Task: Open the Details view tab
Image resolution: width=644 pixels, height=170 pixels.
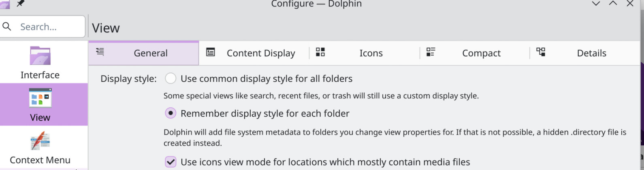Action: (591, 53)
